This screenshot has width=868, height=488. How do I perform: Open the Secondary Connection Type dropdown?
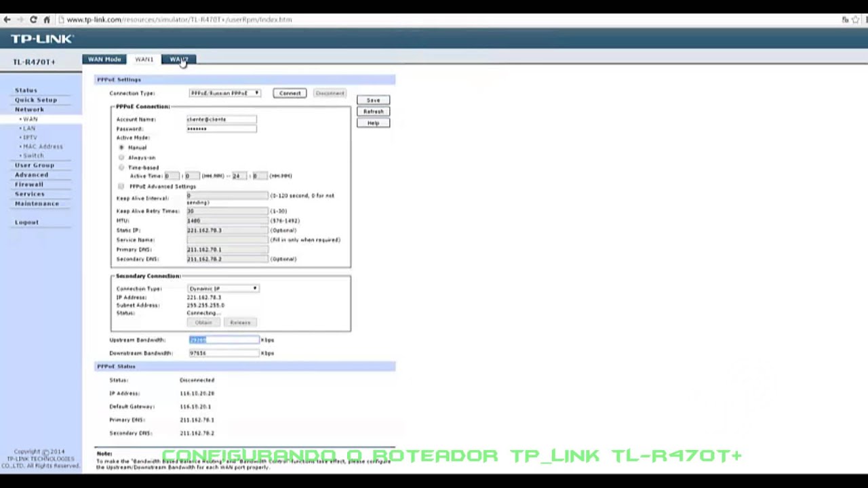(x=223, y=289)
